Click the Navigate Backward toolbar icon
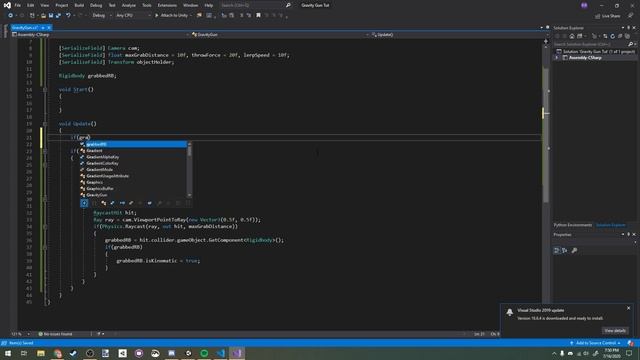The height and width of the screenshot is (360, 640). (10, 16)
